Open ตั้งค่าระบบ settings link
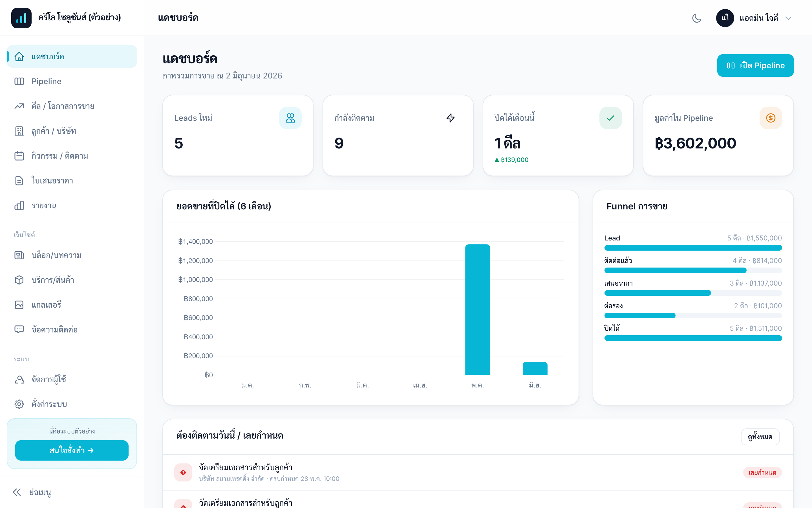 pos(72,404)
